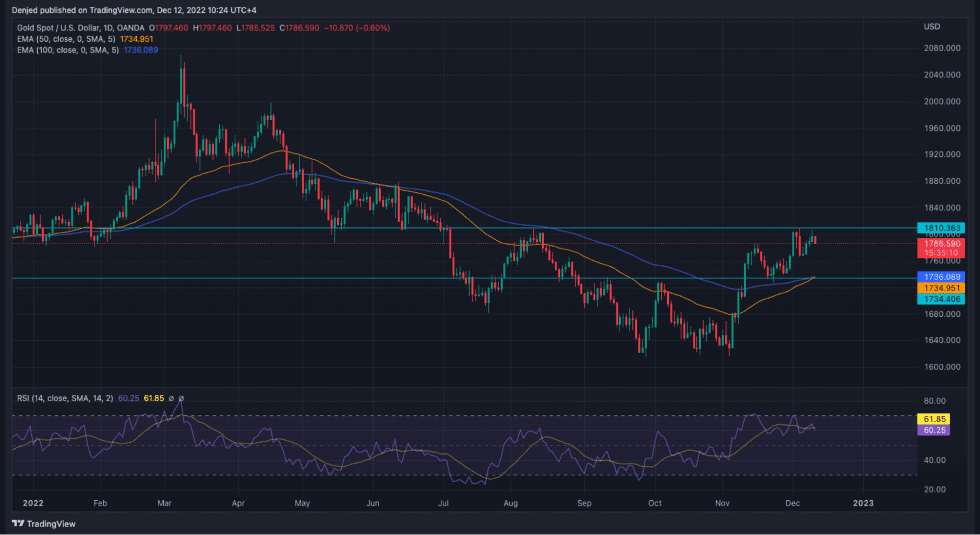This screenshot has width=980, height=535.
Task: Click the cyan 1734.406 line price tag
Action: click(941, 299)
